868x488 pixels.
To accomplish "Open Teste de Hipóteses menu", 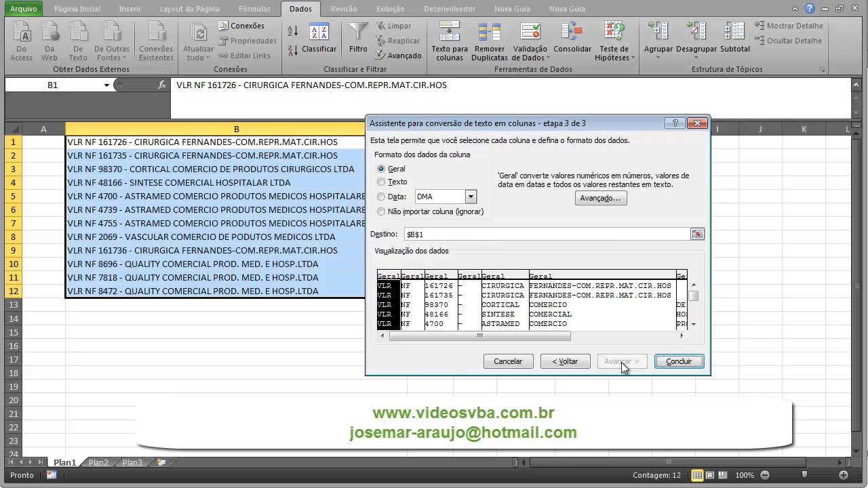I will click(x=614, y=42).
